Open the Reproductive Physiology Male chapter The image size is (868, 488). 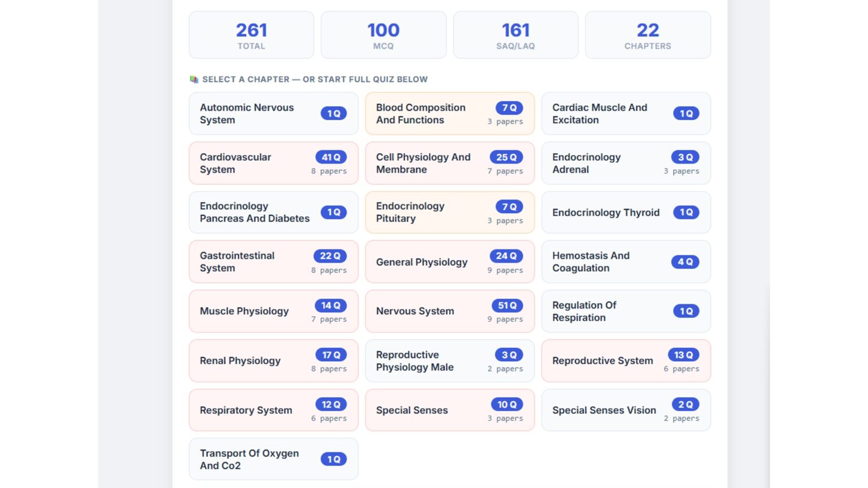coord(450,361)
